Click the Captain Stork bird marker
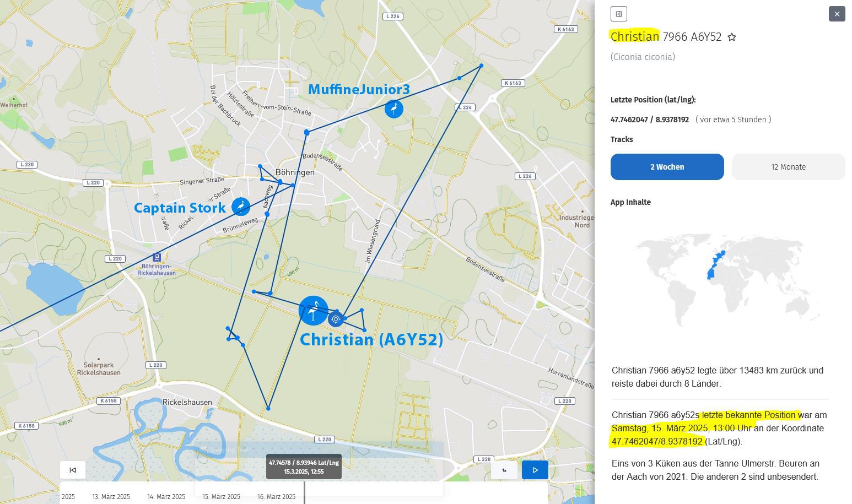 (x=241, y=207)
